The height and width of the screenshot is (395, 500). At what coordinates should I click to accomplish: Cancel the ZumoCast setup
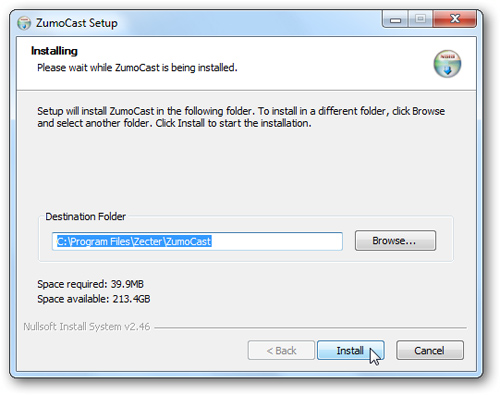pos(430,350)
